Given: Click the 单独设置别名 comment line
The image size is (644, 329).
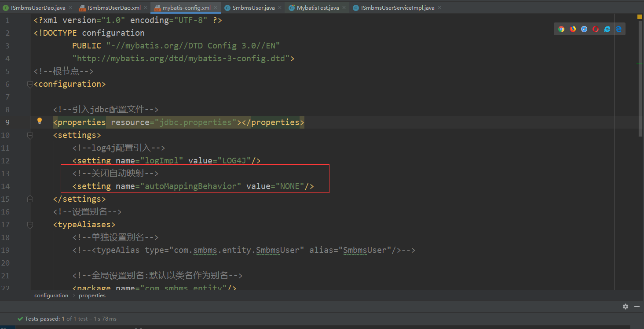Looking at the screenshot, I should tap(115, 237).
